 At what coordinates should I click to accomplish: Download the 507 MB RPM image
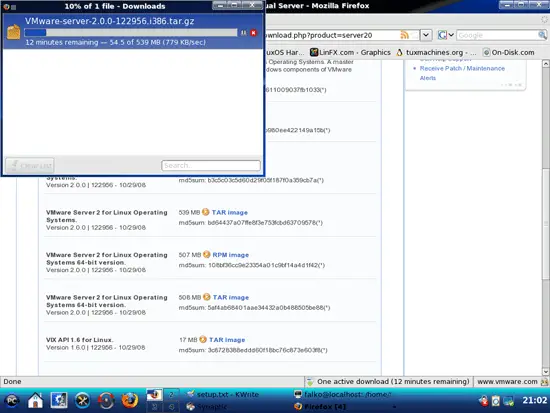click(230, 255)
